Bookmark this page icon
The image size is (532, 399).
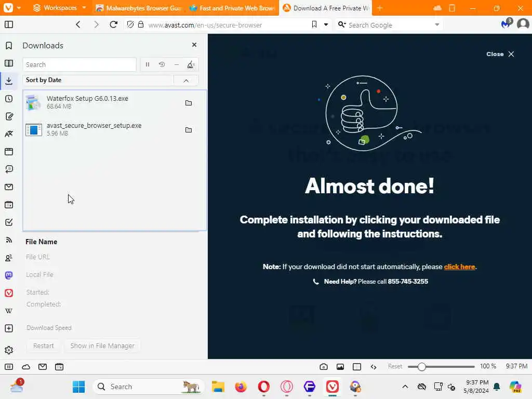[314, 24]
